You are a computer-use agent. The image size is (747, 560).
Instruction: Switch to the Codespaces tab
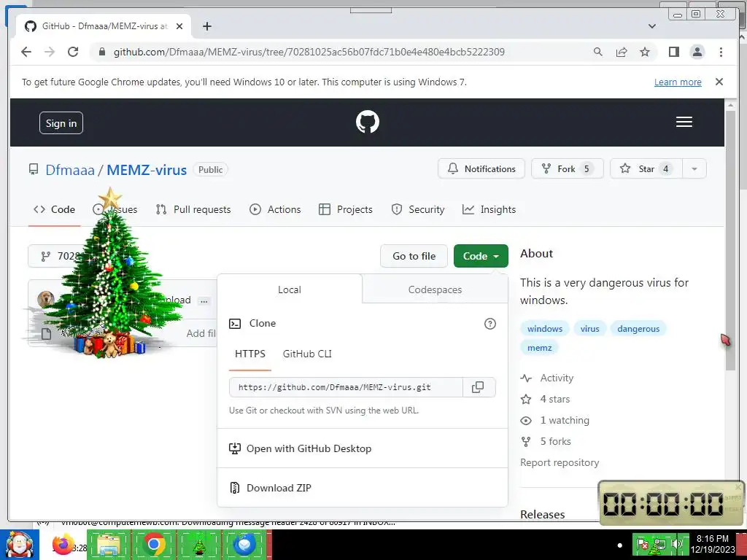(x=435, y=289)
